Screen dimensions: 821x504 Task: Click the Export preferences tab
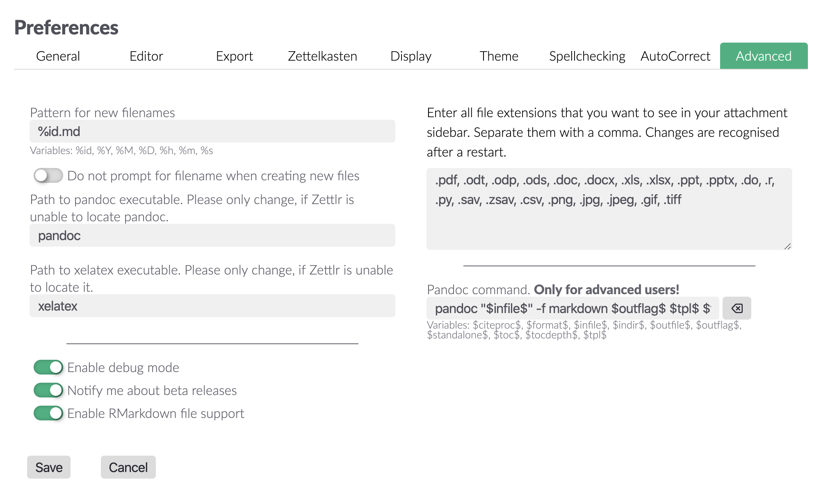tap(233, 57)
